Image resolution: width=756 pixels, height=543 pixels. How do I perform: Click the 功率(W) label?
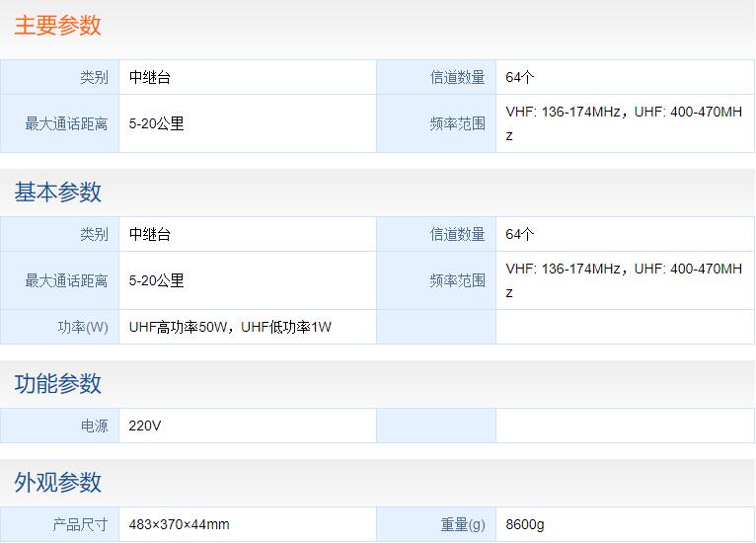pos(83,327)
